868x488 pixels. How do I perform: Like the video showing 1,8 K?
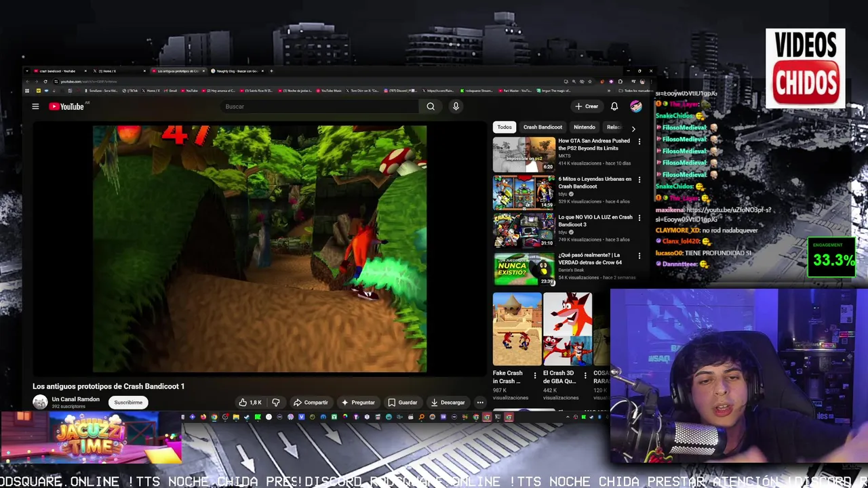tap(250, 403)
